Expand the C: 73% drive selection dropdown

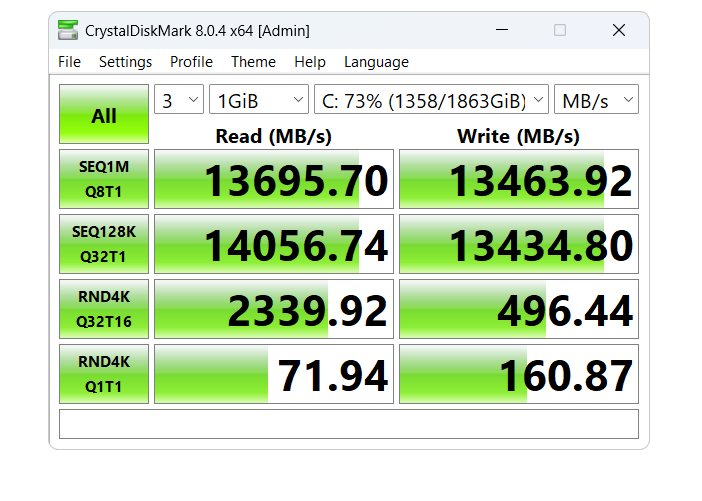(432, 99)
